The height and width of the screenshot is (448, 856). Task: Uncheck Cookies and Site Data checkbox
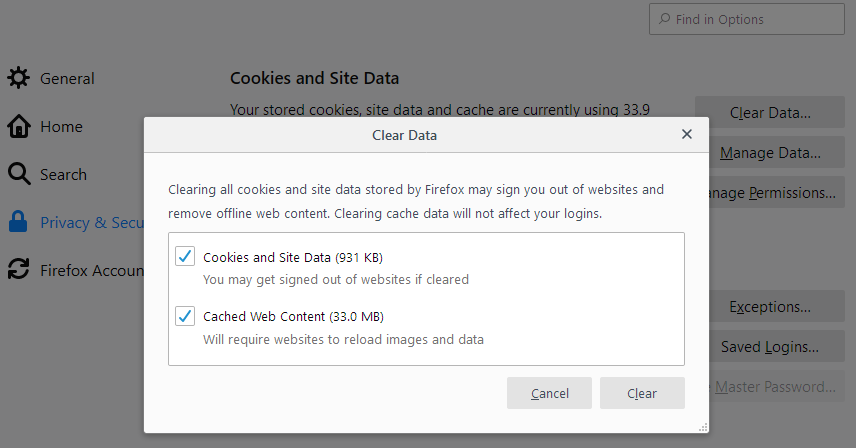coord(185,256)
